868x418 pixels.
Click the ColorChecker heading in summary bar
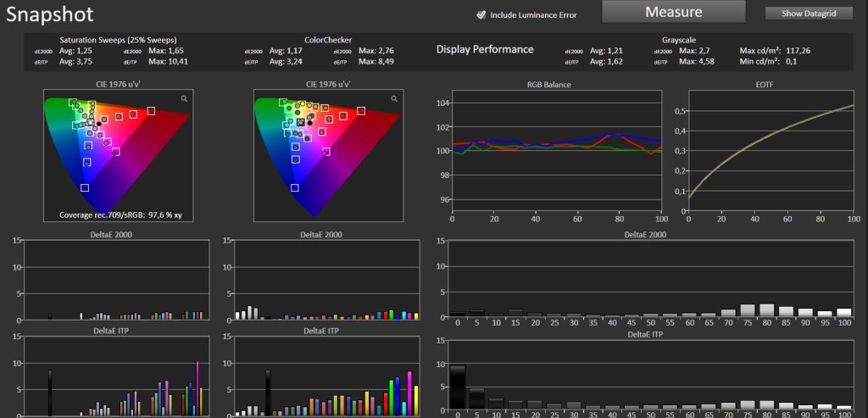(x=328, y=40)
